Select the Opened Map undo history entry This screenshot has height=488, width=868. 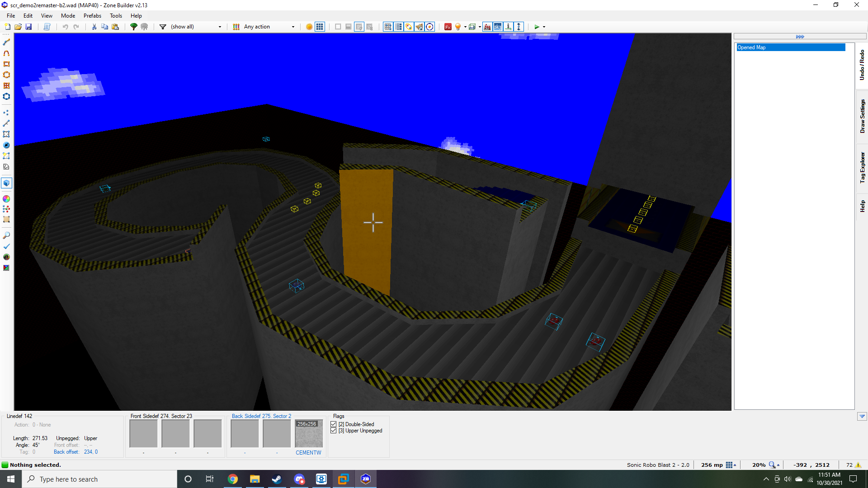click(x=791, y=47)
